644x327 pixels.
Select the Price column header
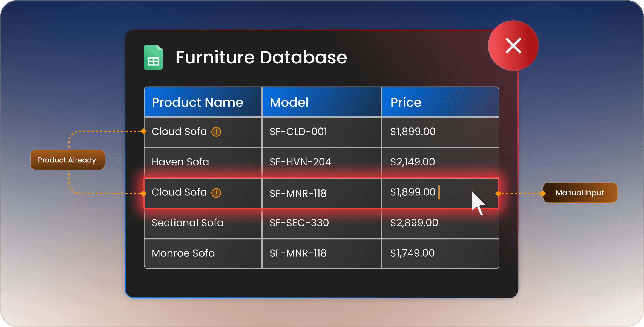pos(440,102)
